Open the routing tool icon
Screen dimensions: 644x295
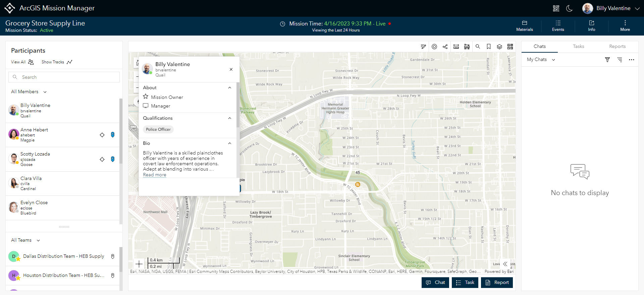tap(445, 47)
